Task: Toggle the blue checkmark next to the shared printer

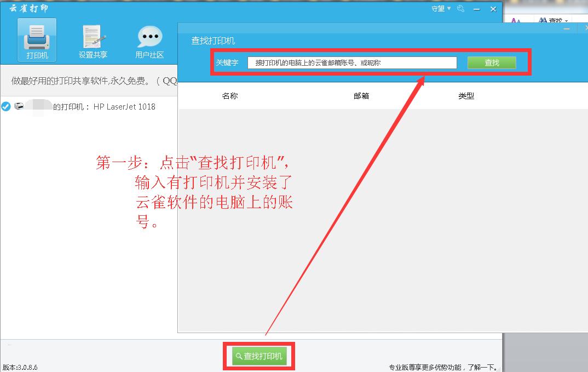Action: pyautogui.click(x=6, y=106)
